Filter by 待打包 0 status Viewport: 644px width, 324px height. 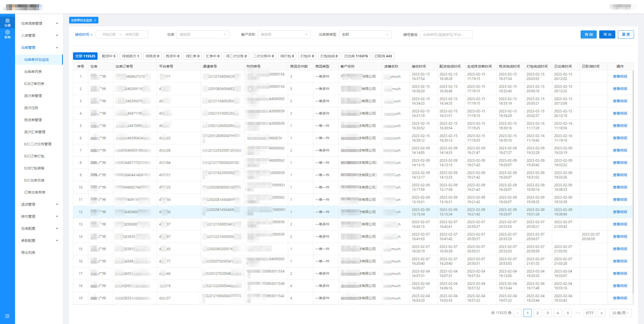point(287,56)
